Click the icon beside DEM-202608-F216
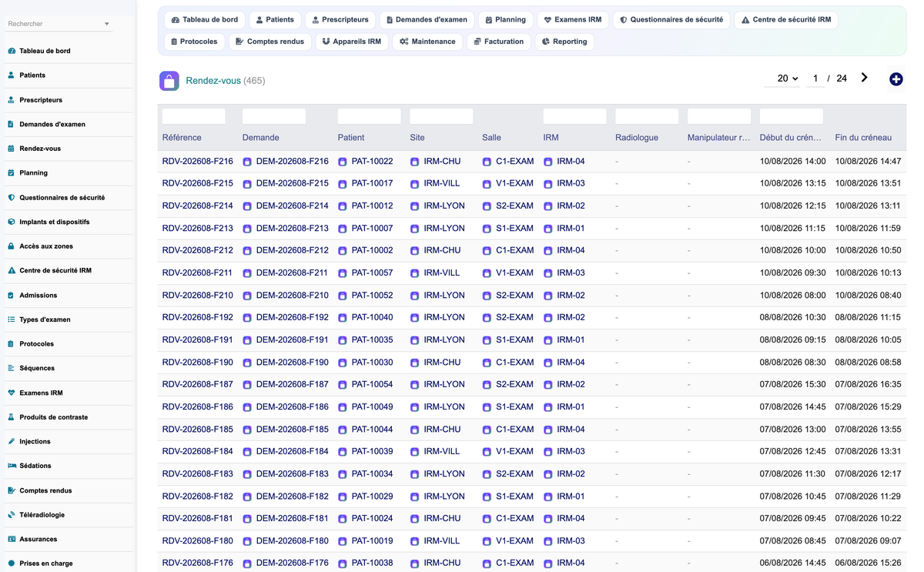 tap(247, 162)
